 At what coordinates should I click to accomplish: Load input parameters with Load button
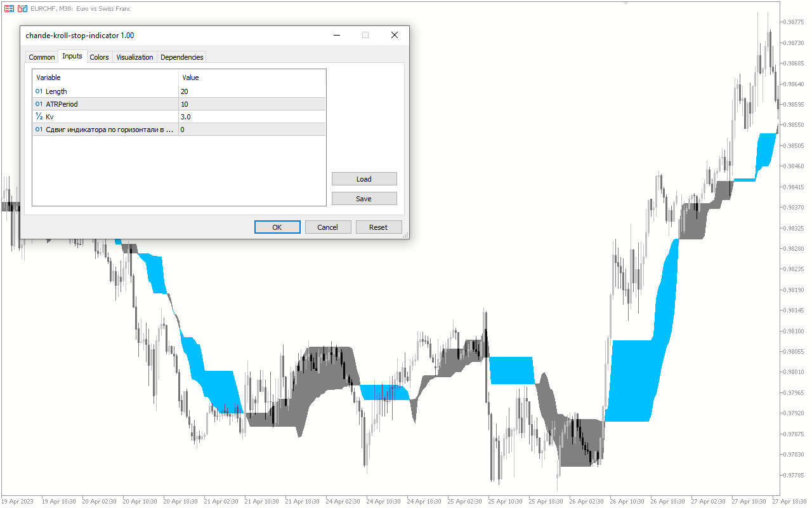364,179
